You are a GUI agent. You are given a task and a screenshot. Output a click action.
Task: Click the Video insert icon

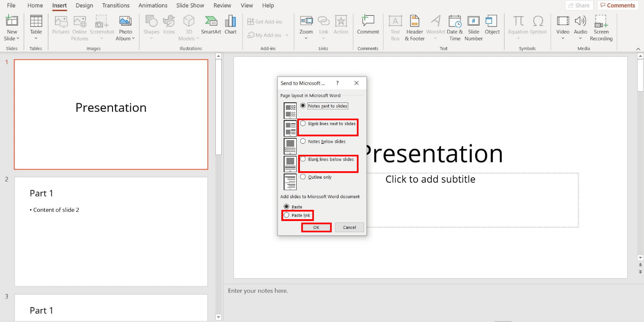point(563,21)
